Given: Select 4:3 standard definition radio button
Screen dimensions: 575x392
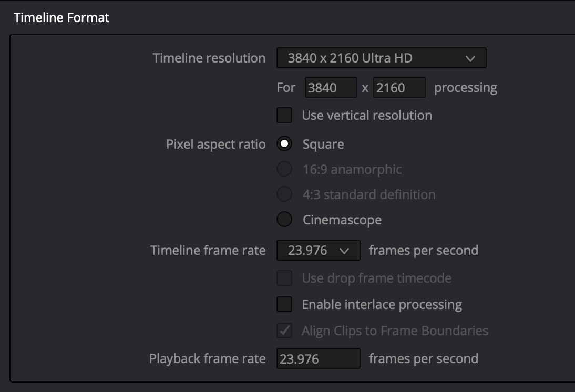Looking at the screenshot, I should 284,194.
